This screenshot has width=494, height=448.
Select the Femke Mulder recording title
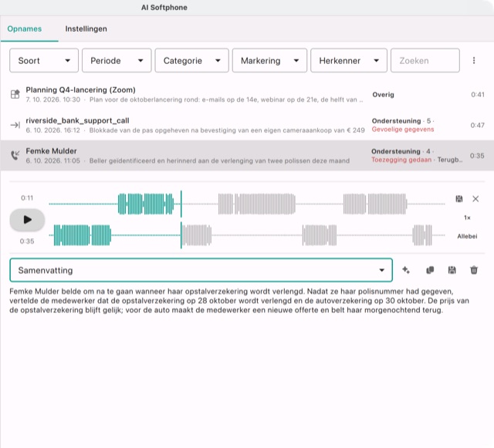[52, 151]
